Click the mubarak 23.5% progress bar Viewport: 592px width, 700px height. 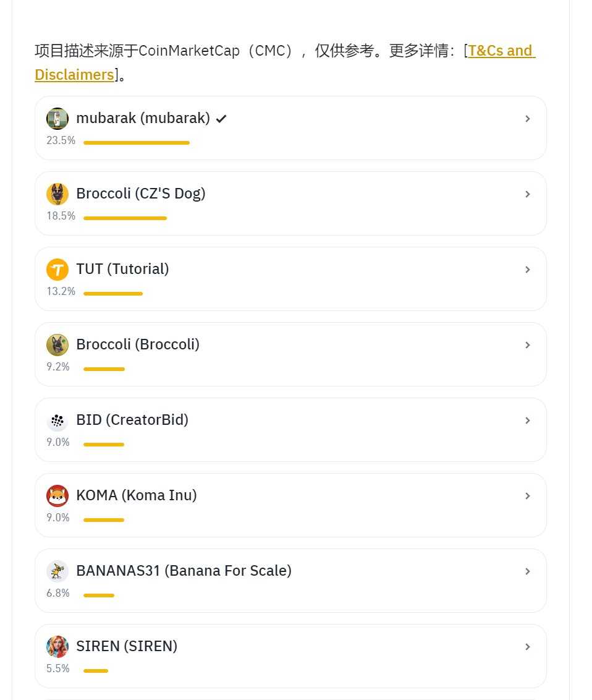point(137,143)
